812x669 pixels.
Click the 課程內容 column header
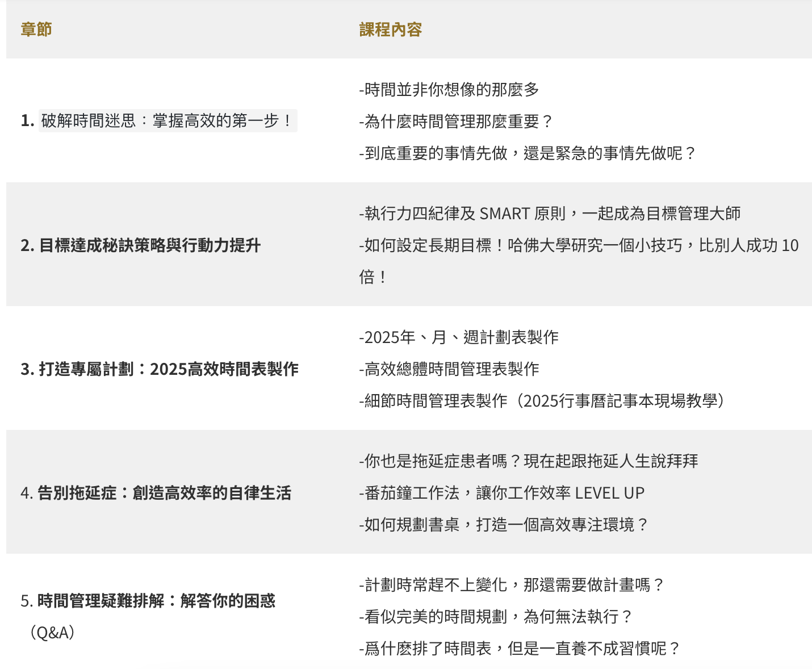click(x=390, y=30)
